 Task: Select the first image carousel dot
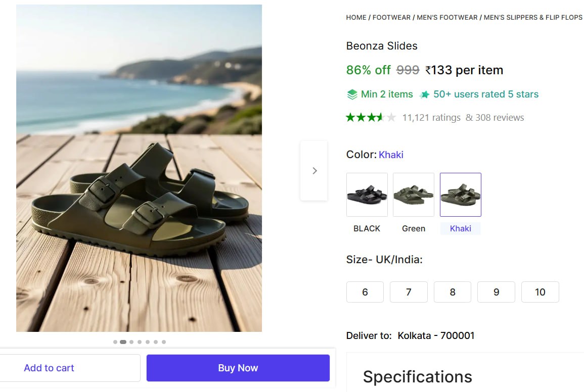[x=115, y=342]
